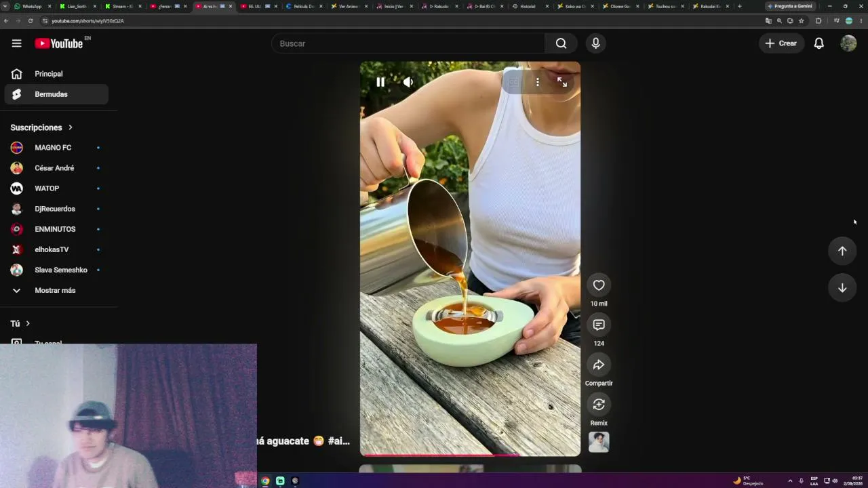Share the Short via Compartir

click(x=599, y=365)
